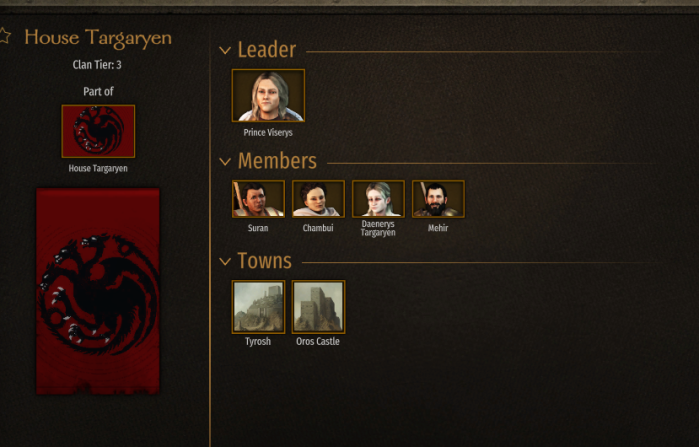Image resolution: width=699 pixels, height=447 pixels.
Task: Open the Tyrosh town thumbnail
Action: [258, 307]
